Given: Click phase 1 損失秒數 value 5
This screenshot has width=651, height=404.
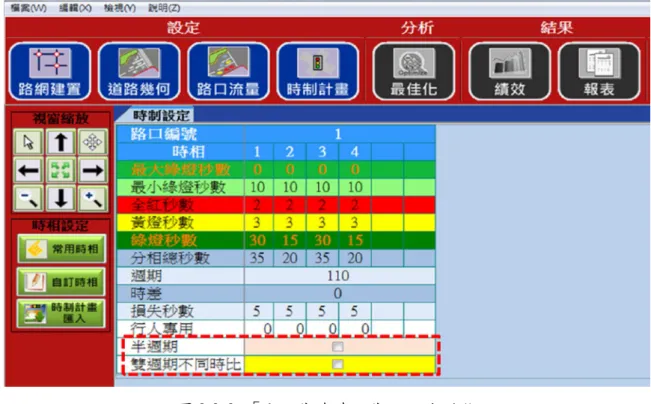Looking at the screenshot, I should click(257, 311).
